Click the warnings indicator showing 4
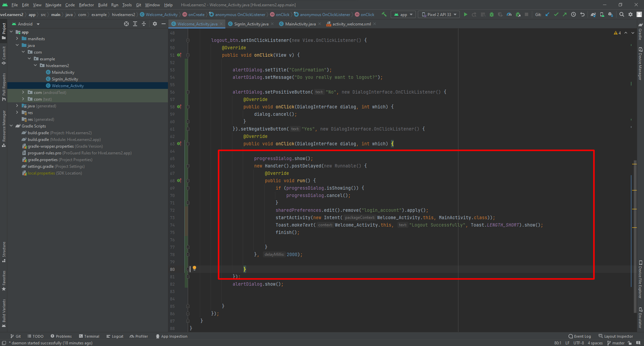This screenshot has height=346, width=644. pos(617,33)
